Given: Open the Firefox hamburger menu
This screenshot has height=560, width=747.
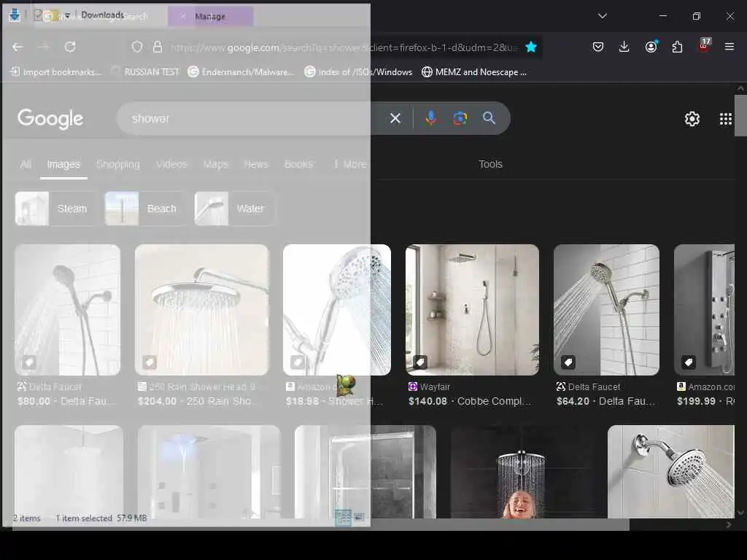Looking at the screenshot, I should point(729,47).
